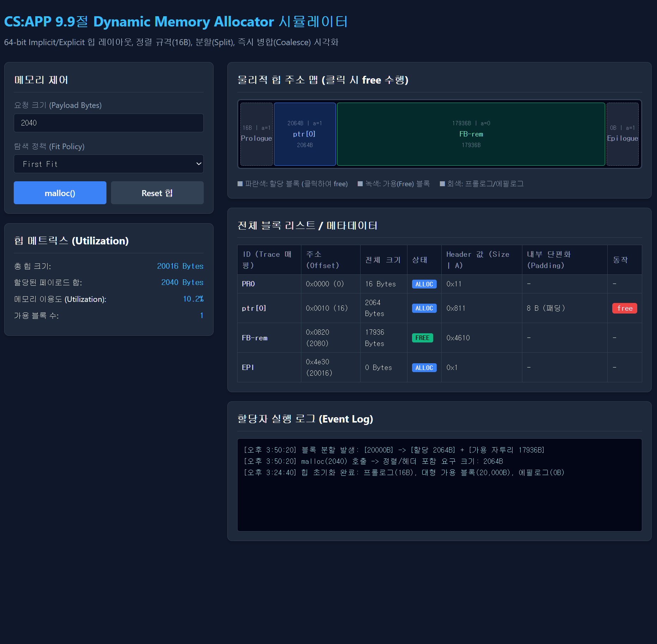Click the 회색 프롤로그/에필로그 legend entry
Viewport: 657px width, 644px height.
(x=481, y=184)
